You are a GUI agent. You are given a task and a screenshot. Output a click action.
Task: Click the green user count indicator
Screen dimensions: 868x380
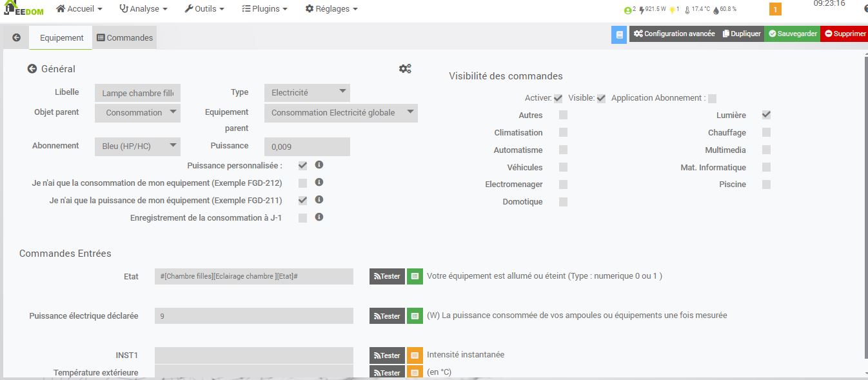pos(629,10)
